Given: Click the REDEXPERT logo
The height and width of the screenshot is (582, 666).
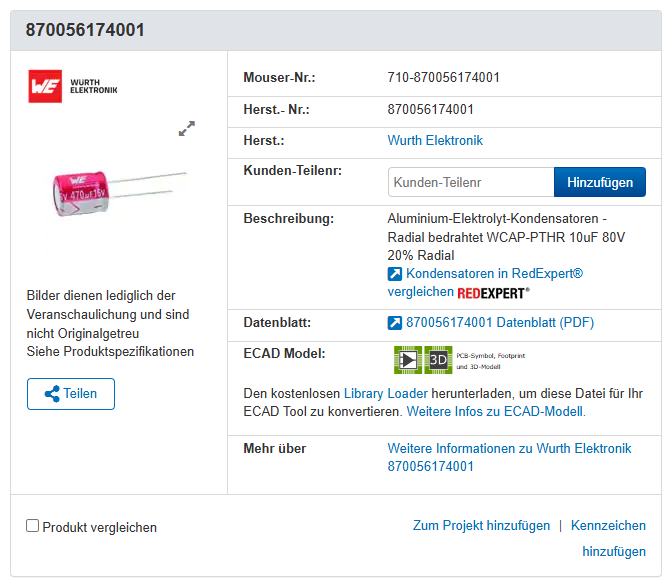Looking at the screenshot, I should point(493,293).
